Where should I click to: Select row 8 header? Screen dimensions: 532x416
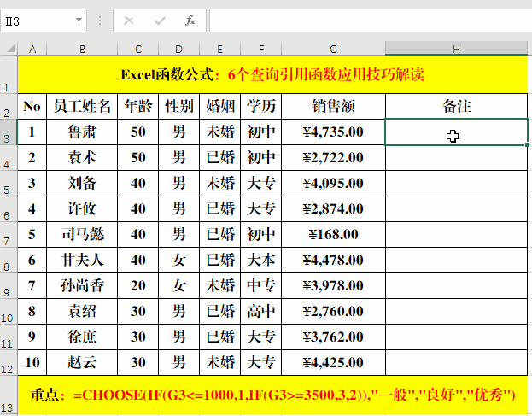coord(9,261)
